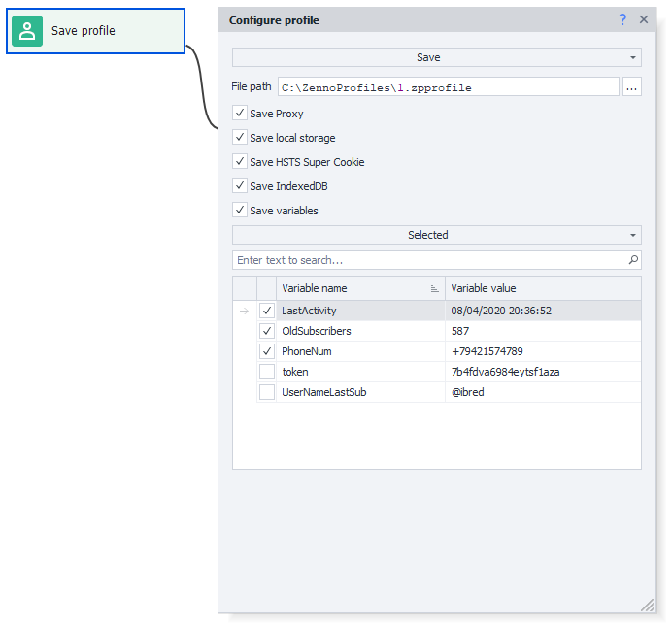Click the green profile icon on Save profile block
The height and width of the screenshot is (623, 672).
coord(27,31)
